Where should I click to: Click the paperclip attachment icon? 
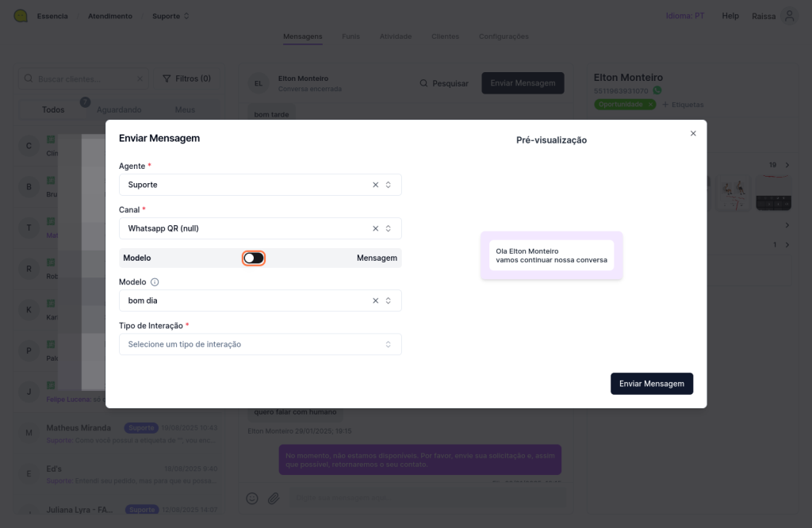click(273, 498)
